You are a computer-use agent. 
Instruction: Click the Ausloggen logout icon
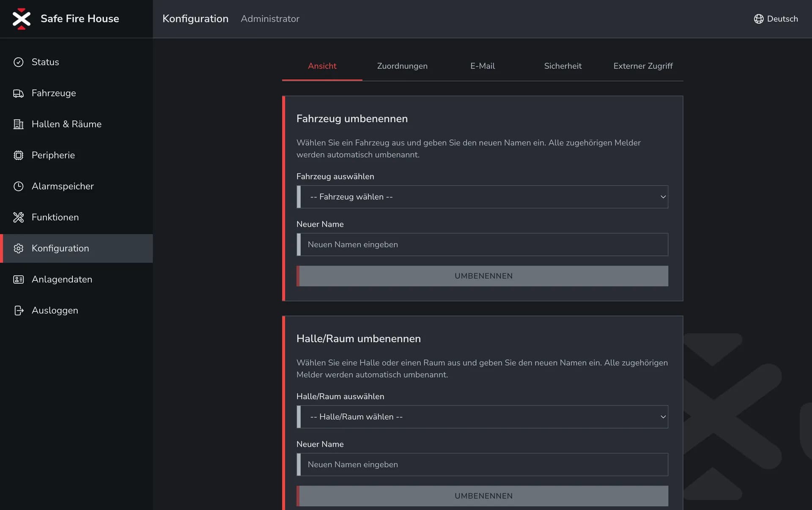tap(18, 310)
